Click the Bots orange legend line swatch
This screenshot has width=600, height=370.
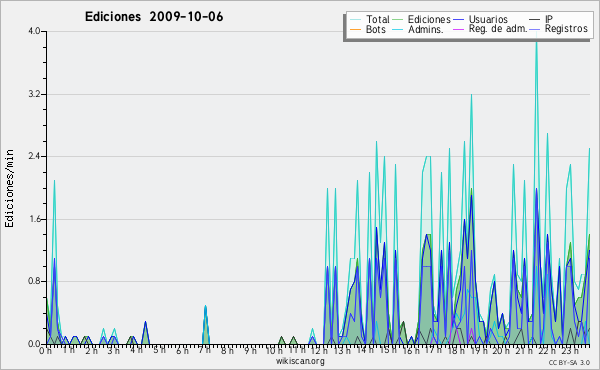[x=355, y=29]
